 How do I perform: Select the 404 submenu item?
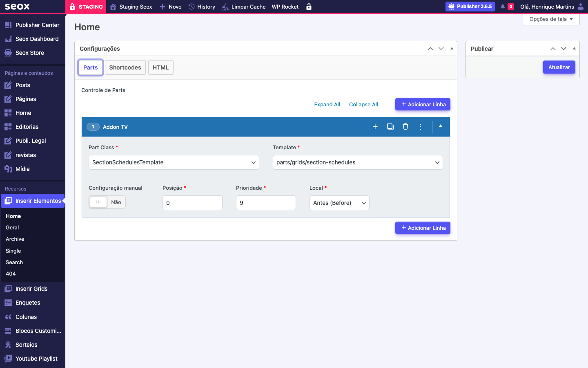[x=11, y=274]
